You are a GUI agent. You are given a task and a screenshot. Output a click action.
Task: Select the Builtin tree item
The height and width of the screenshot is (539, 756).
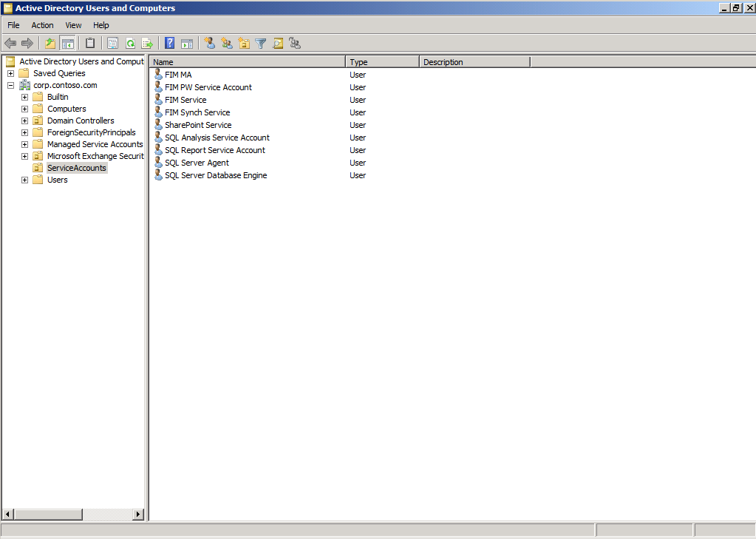tap(58, 97)
